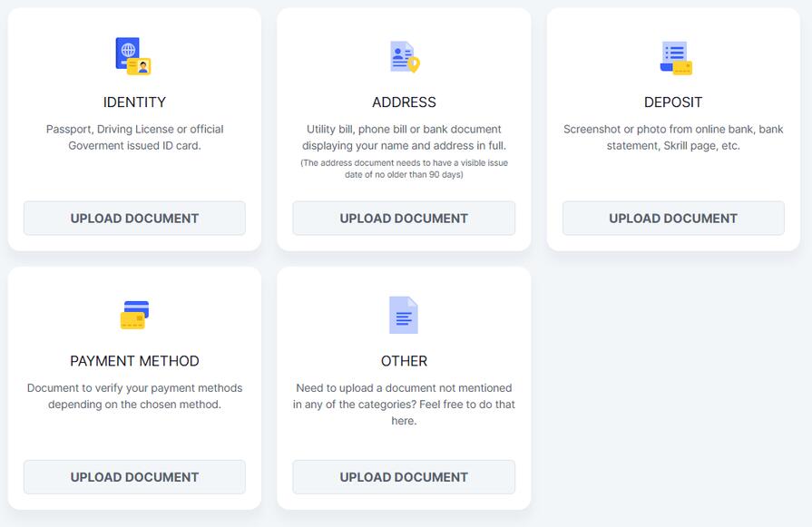Image resolution: width=812 pixels, height=527 pixels.
Task: Upload a document in the Deposit card
Action: click(x=672, y=218)
